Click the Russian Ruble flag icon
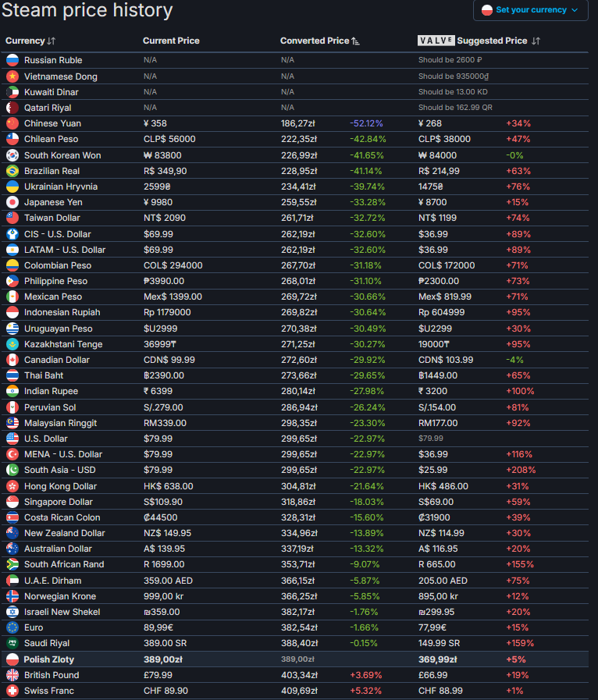Screen dimensions: 598x700 pyautogui.click(x=12, y=60)
